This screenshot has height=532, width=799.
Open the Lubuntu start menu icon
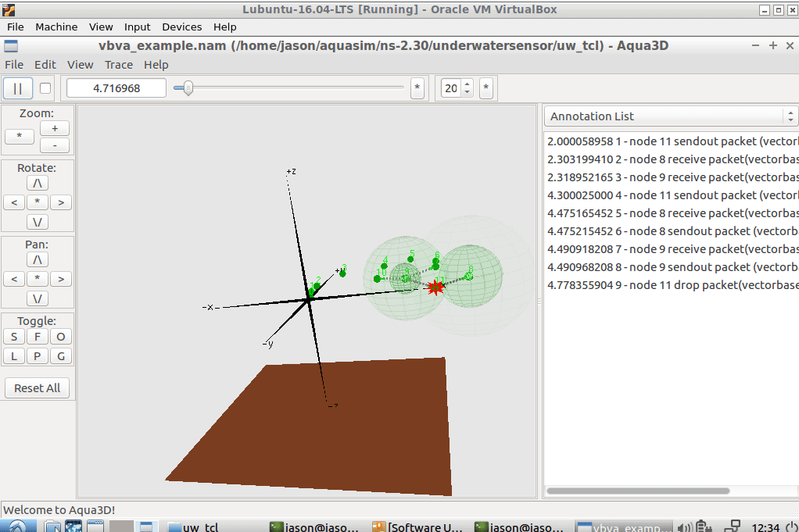[18, 527]
